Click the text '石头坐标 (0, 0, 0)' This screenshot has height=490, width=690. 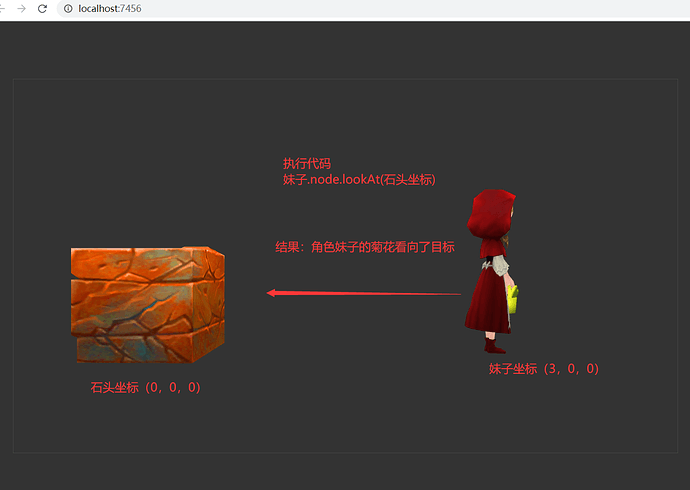[x=146, y=387]
